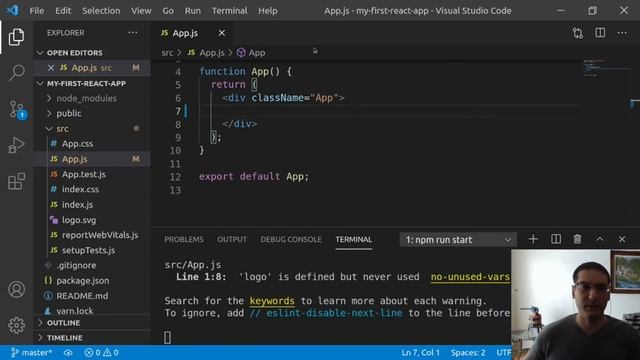The height and width of the screenshot is (360, 640).
Task: Open the terminal selector dropdown
Action: [x=458, y=240]
